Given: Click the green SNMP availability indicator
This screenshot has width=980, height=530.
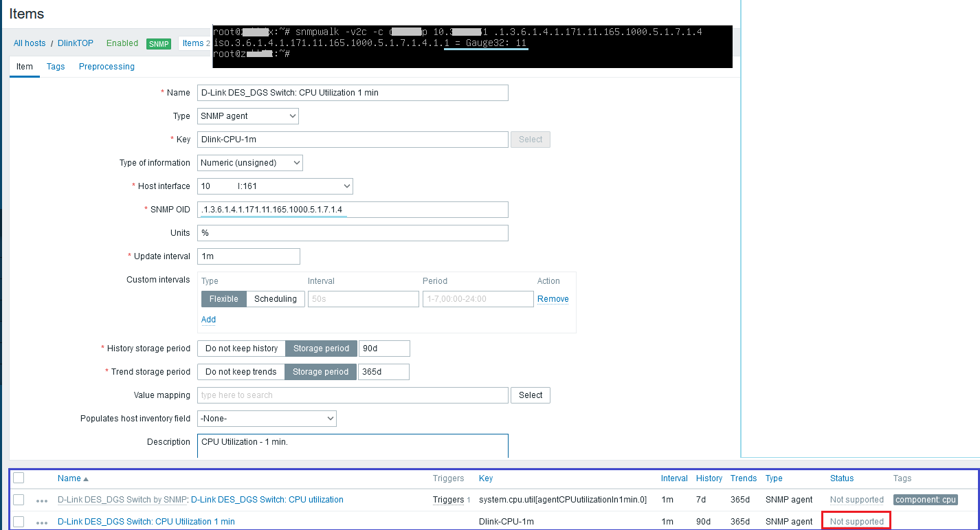Looking at the screenshot, I should (x=158, y=43).
